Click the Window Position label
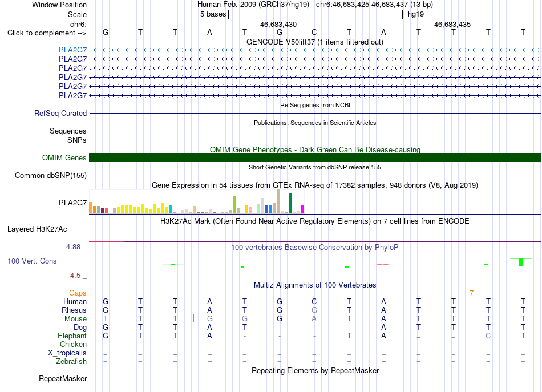The height and width of the screenshot is (392, 542). [x=59, y=5]
